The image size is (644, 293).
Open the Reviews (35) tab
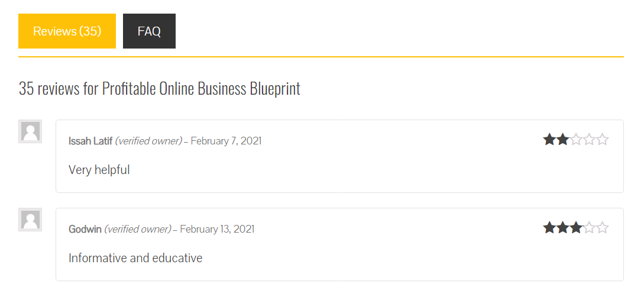67,31
